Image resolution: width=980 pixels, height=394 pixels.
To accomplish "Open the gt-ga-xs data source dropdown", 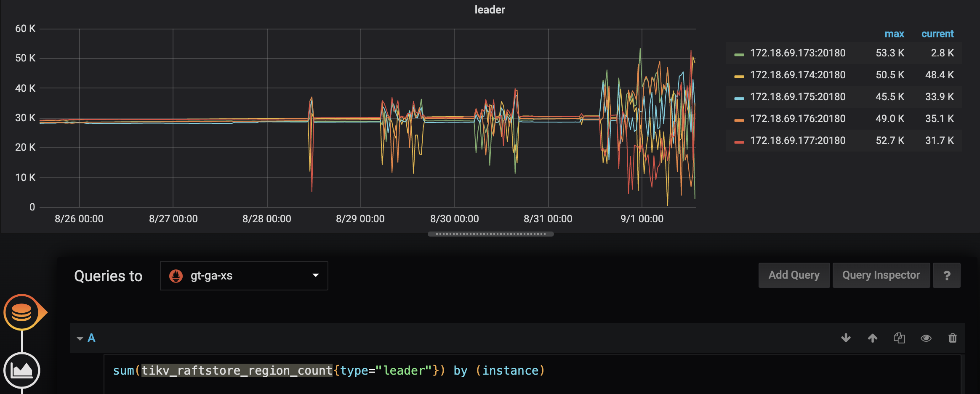I will [244, 276].
